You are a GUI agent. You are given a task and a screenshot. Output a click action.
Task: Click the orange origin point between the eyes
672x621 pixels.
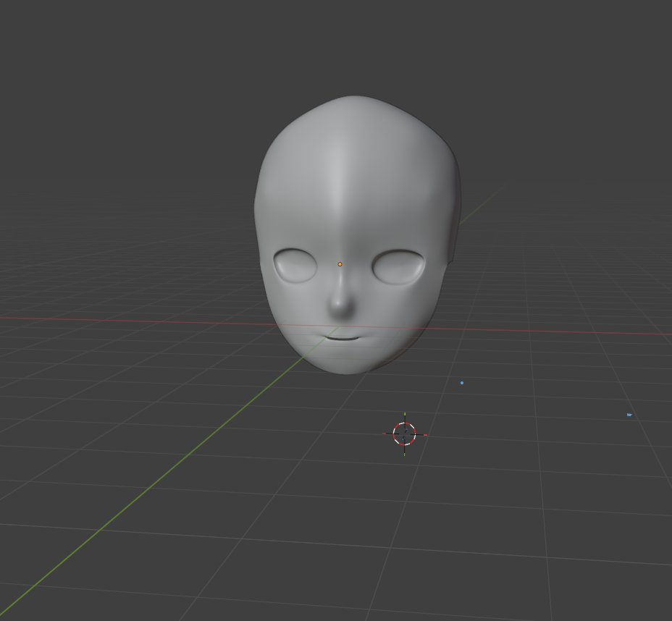(340, 264)
